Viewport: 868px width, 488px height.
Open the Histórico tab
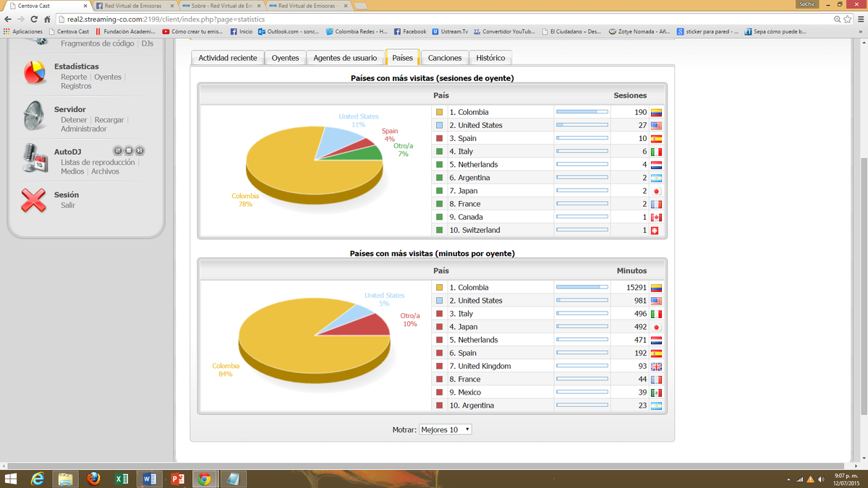tap(491, 58)
